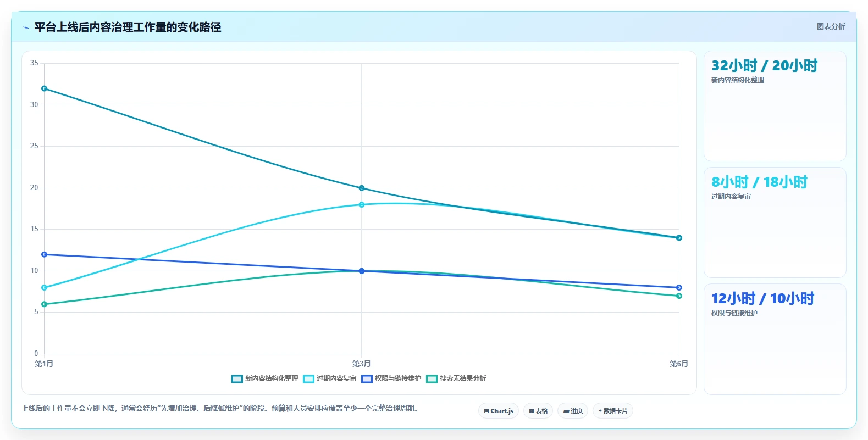The height and width of the screenshot is (440, 868).
Task: Click the 过期内容复审 card caption
Action: coord(731,197)
